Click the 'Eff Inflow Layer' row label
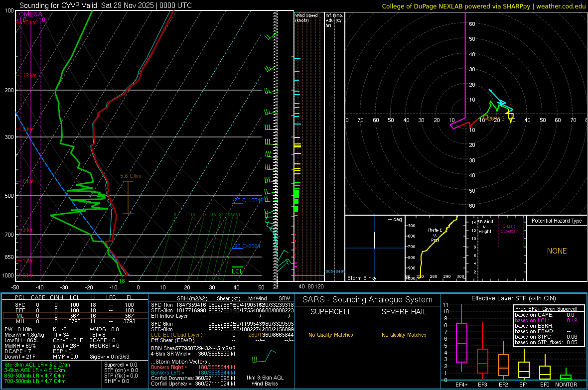Screen dimensions: 588x390 170,316
